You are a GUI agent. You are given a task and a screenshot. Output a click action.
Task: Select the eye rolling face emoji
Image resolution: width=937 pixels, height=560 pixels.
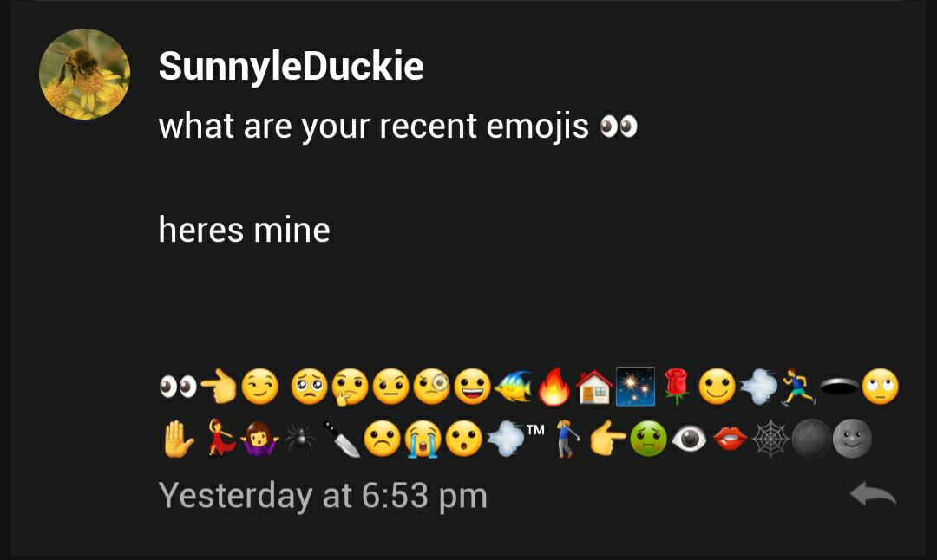coord(881,387)
